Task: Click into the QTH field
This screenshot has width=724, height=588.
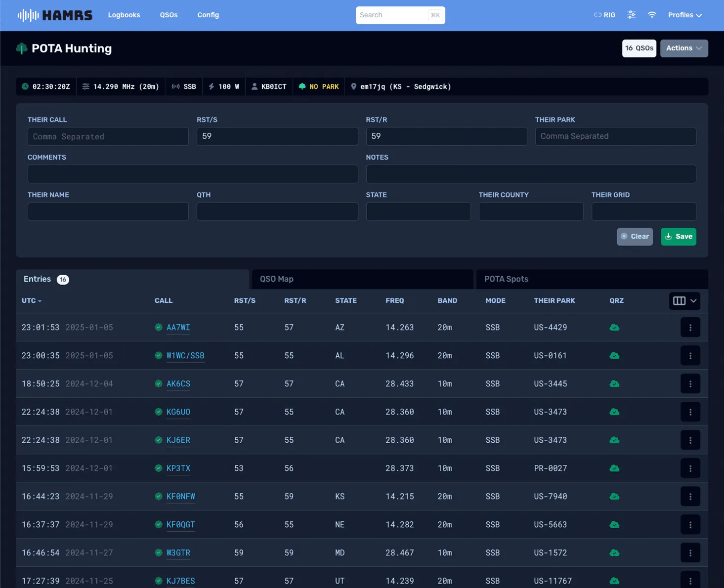Action: click(277, 211)
